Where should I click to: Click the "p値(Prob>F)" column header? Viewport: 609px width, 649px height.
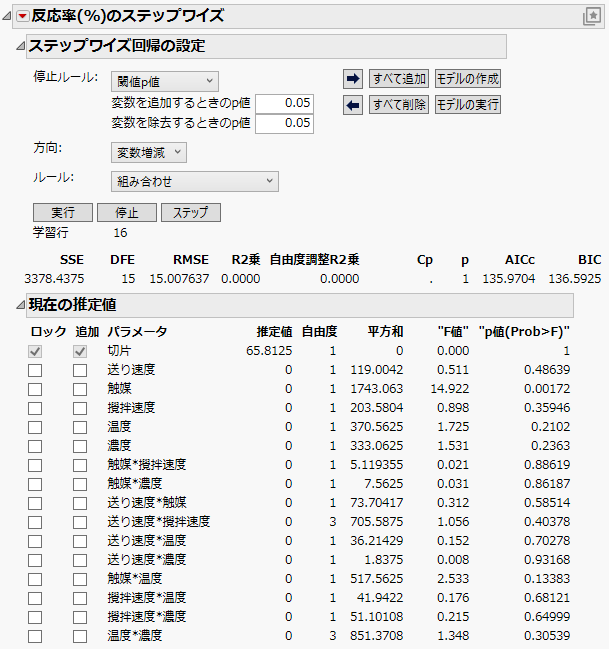[524, 332]
